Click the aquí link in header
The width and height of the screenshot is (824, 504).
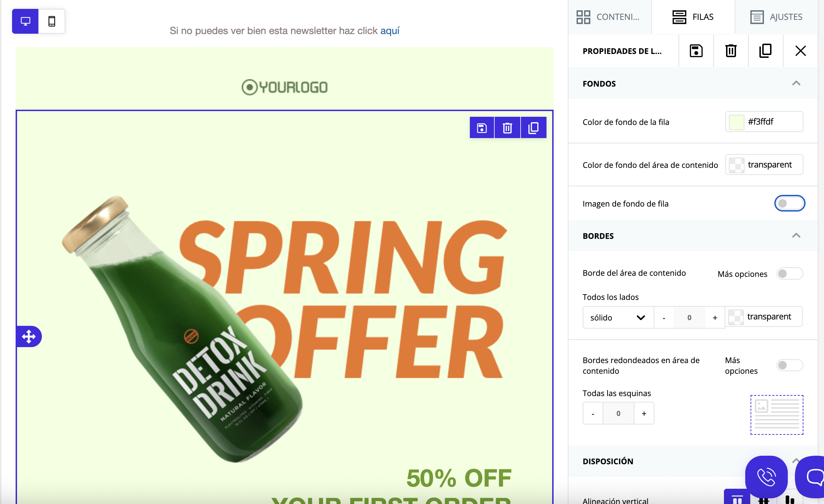[390, 31]
